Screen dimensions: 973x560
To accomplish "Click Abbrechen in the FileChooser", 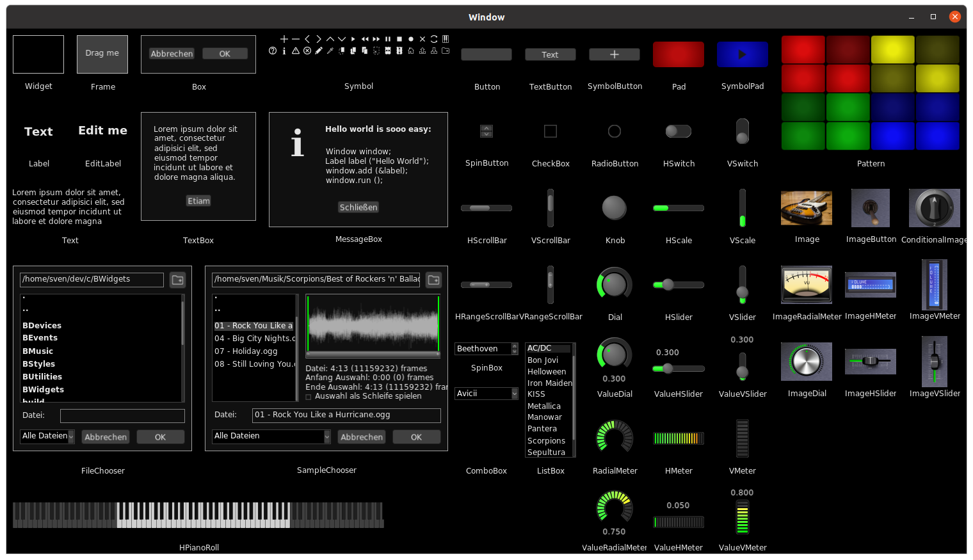I will click(x=106, y=437).
